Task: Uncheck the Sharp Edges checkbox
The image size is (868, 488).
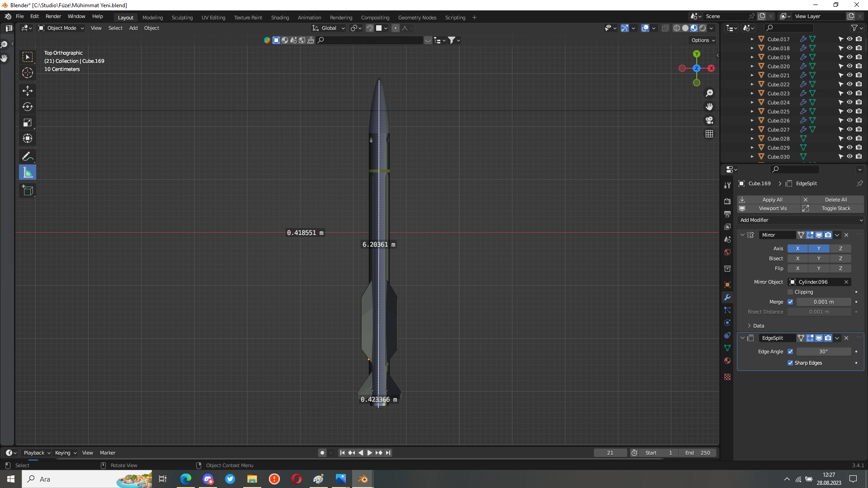Action: (790, 363)
